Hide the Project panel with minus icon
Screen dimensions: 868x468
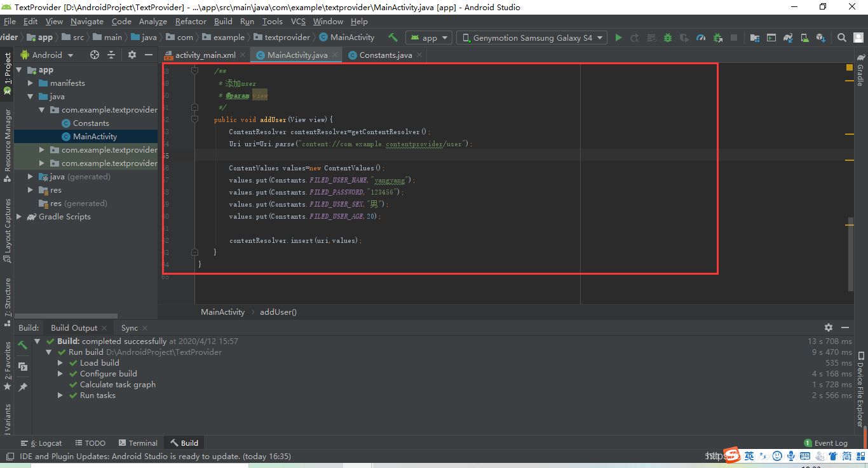coord(149,55)
